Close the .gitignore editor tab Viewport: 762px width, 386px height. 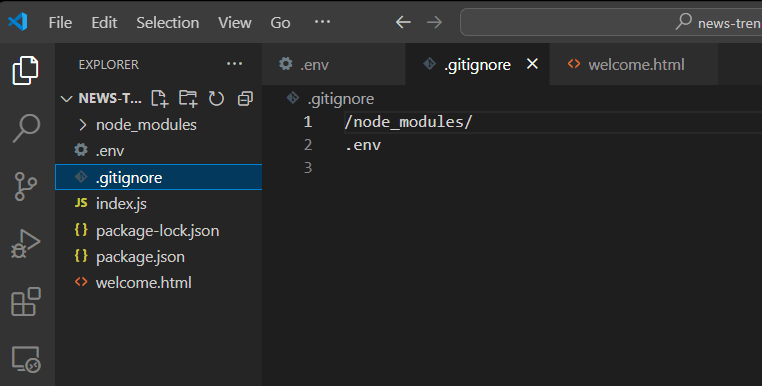(x=532, y=64)
